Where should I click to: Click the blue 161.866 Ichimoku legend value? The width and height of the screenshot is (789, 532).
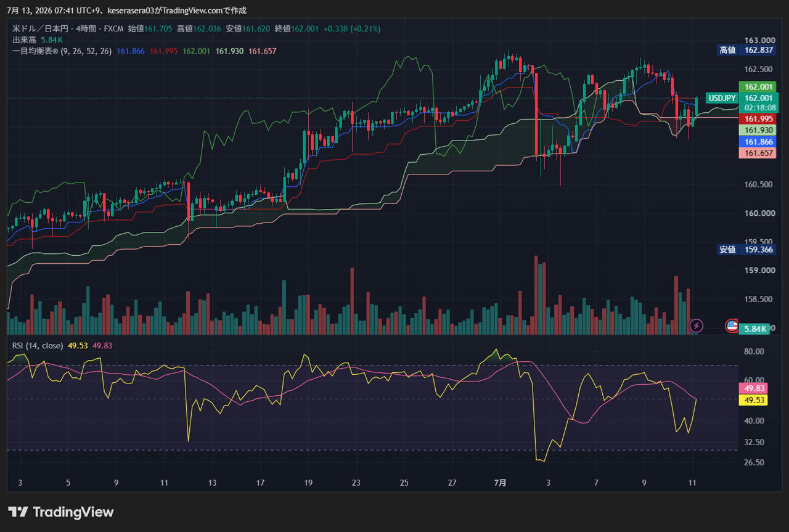click(x=131, y=51)
